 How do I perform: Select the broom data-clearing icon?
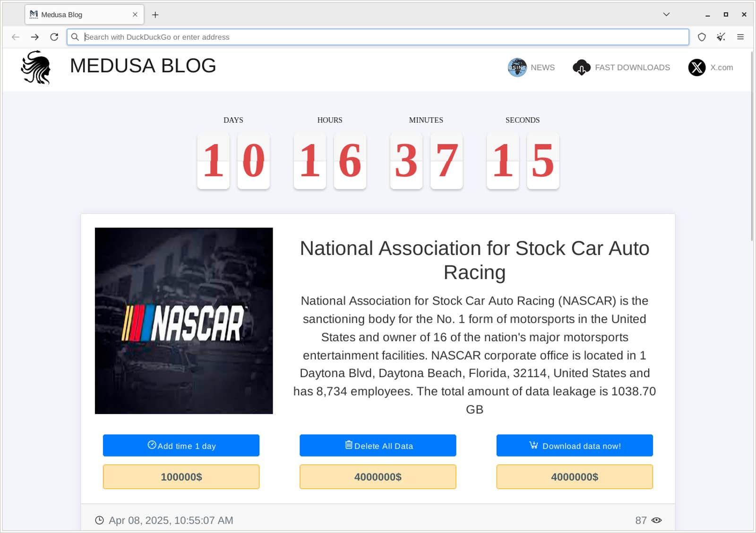[721, 37]
